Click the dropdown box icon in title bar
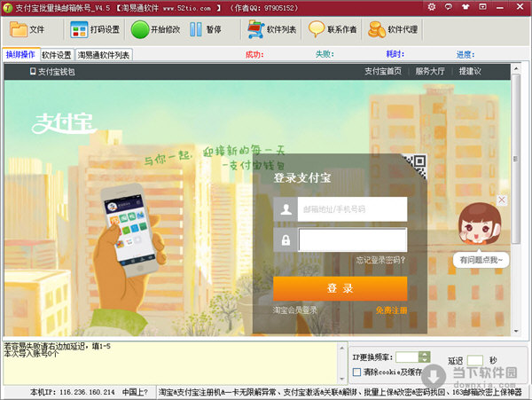The width and height of the screenshot is (532, 400). coord(482,7)
